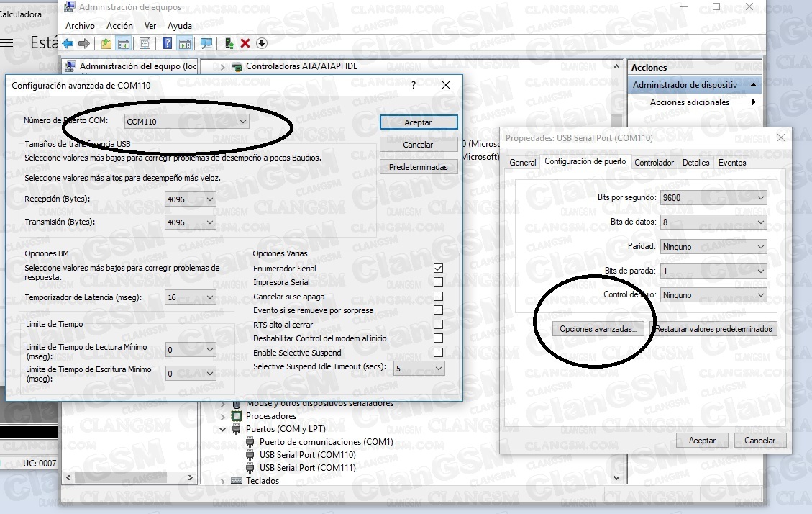This screenshot has height=514, width=812.
Task: Open Limite de Tiempo de Escritura Mínimo dropdown
Action: [x=191, y=373]
